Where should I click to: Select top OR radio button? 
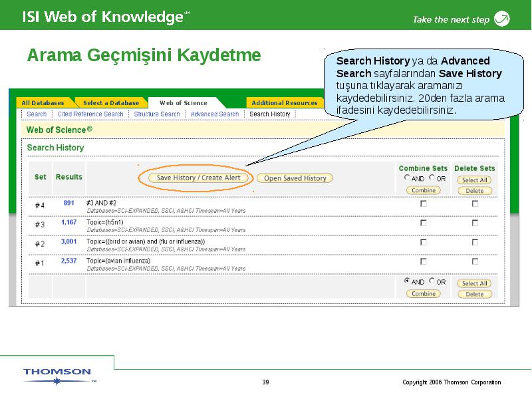tap(432, 178)
